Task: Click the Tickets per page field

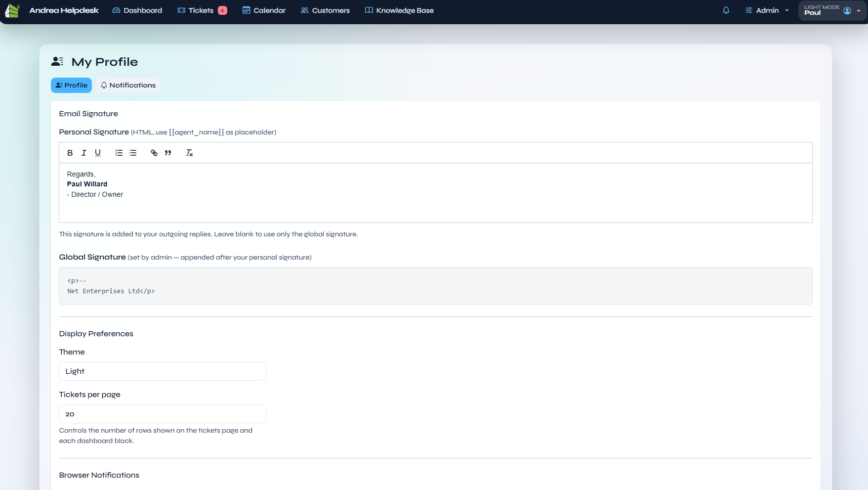Action: pyautogui.click(x=162, y=414)
